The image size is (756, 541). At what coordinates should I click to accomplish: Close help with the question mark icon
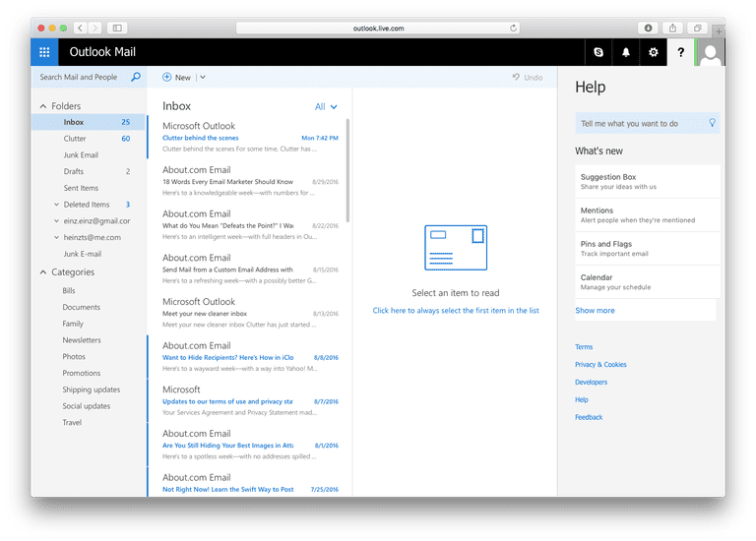click(680, 52)
